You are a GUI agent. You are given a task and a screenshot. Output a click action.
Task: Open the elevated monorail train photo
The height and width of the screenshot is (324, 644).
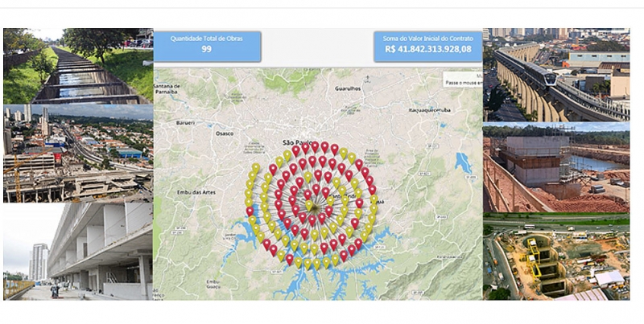556,74
